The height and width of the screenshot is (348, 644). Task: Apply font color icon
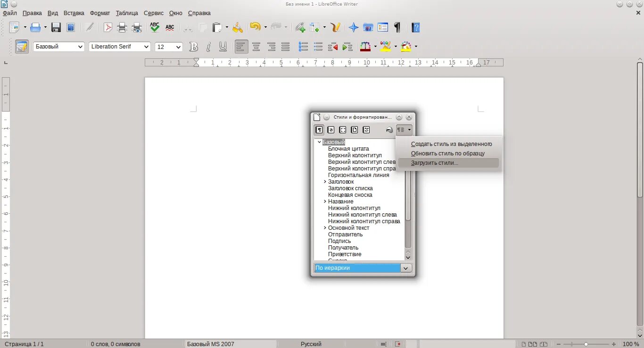[x=365, y=47]
